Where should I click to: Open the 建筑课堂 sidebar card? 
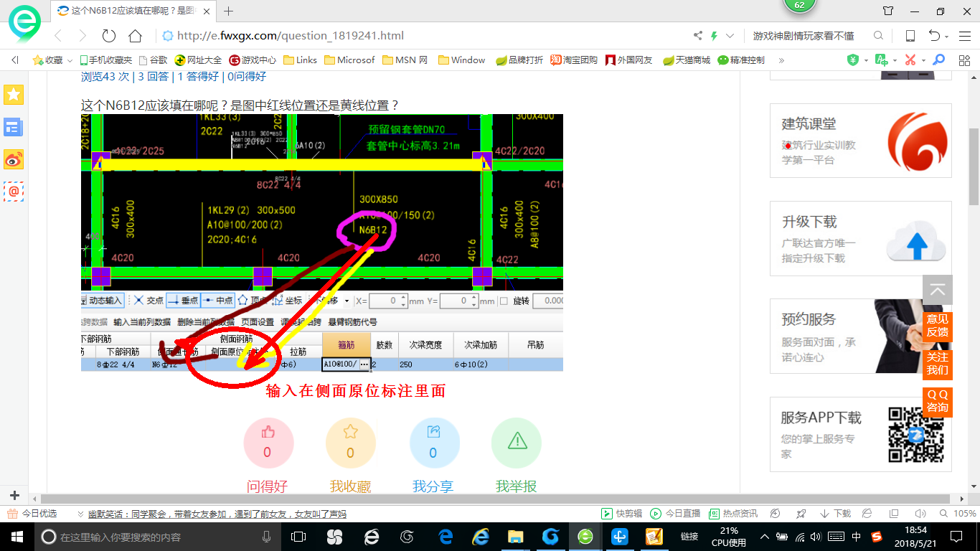coord(861,141)
